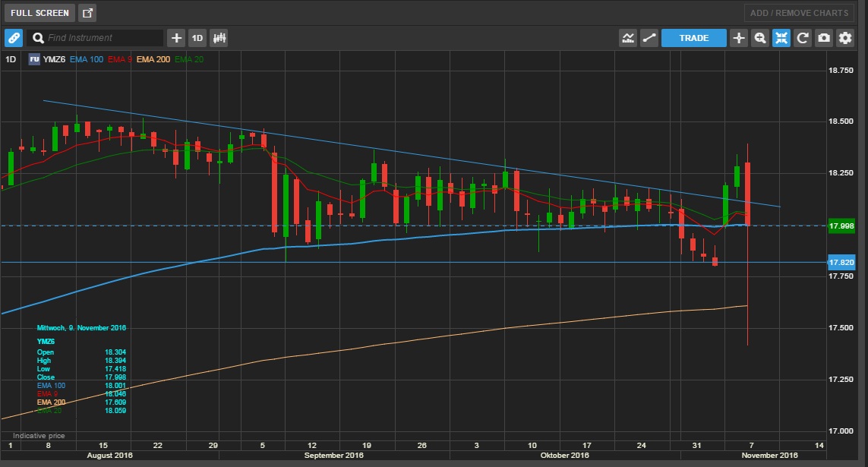Image resolution: width=868 pixels, height=467 pixels.
Task: Toggle the blue instrument link icon
Action: pyautogui.click(x=13, y=37)
